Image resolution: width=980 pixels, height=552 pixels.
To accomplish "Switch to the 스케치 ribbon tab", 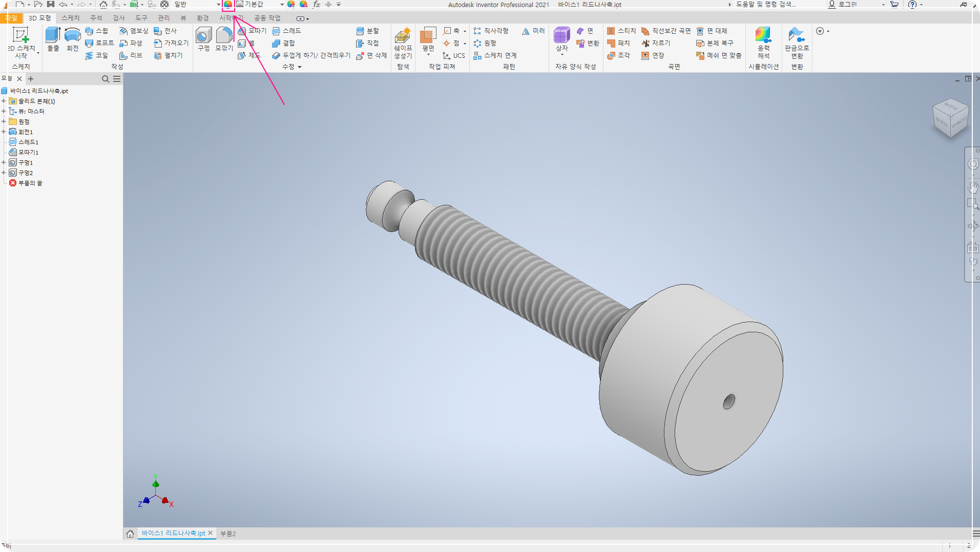I will click(x=71, y=18).
